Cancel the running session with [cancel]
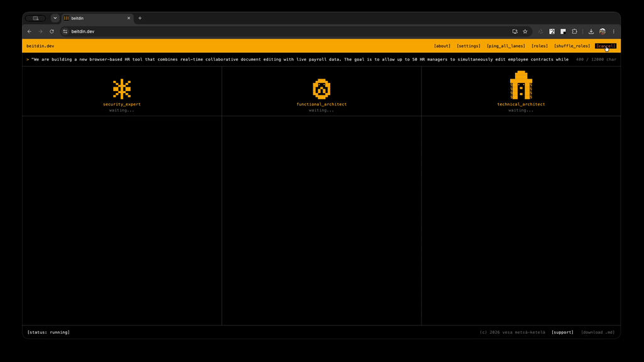The image size is (644, 362). pos(606,46)
